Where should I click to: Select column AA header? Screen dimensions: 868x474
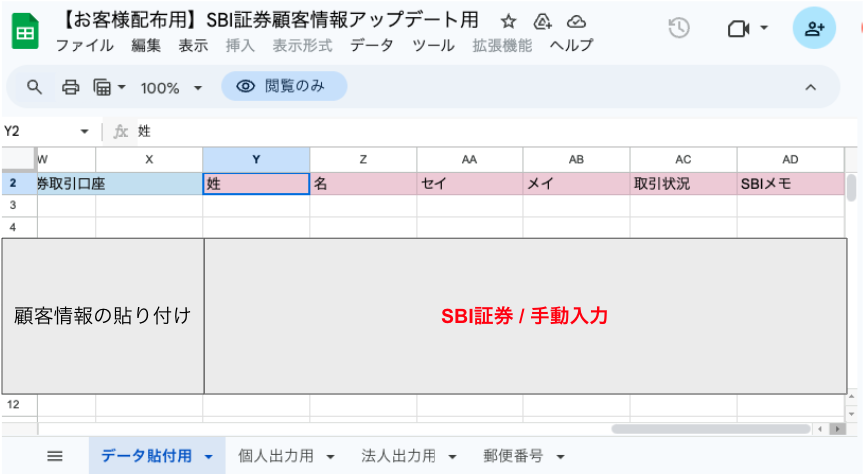click(x=469, y=160)
